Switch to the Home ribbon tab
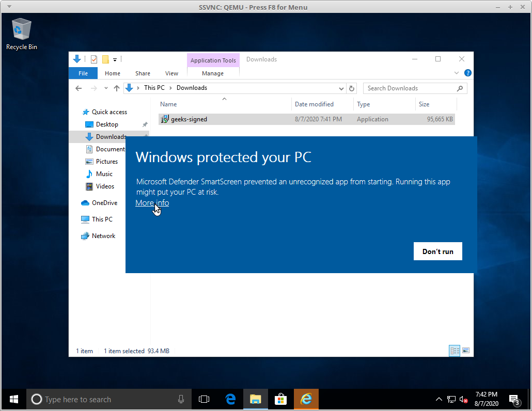 click(x=112, y=73)
